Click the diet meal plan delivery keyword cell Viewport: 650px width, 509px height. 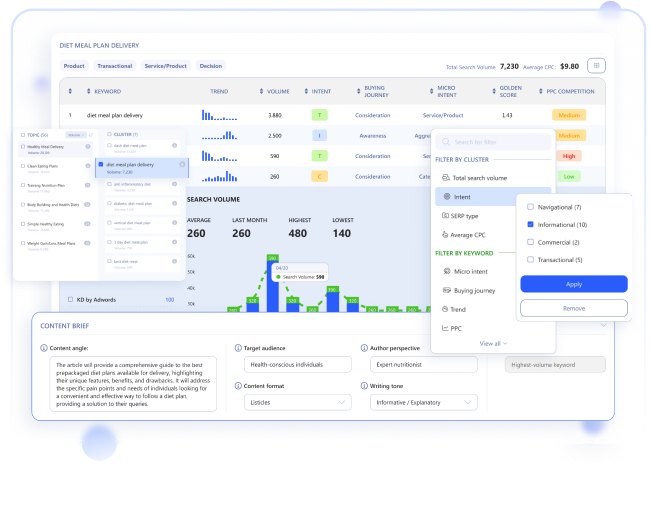(x=115, y=115)
